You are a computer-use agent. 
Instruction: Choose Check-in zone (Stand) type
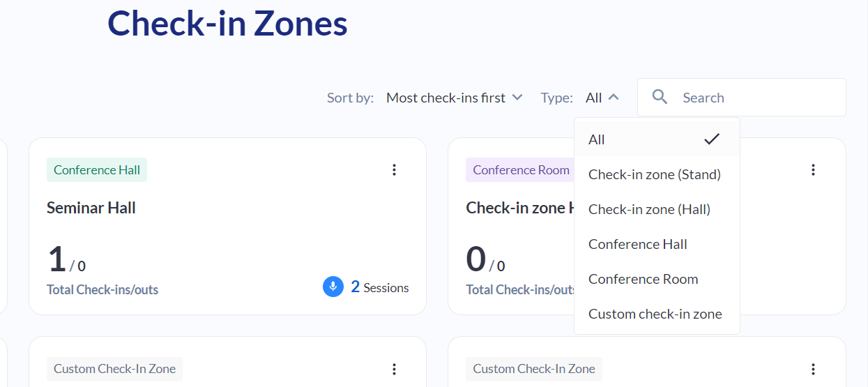pos(654,174)
